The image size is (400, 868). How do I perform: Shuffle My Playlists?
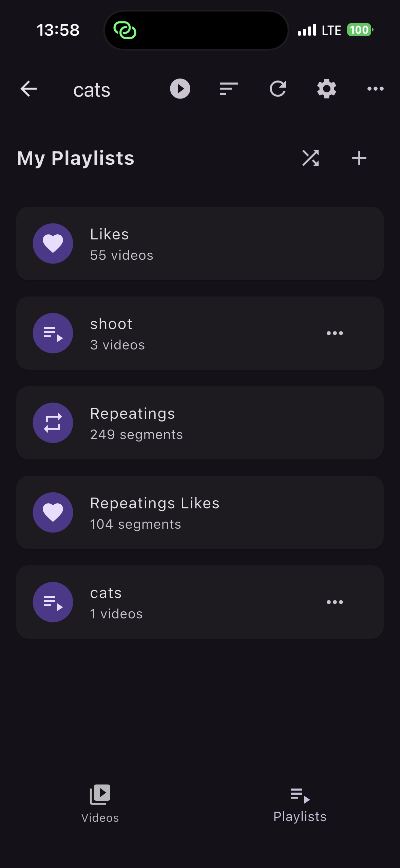(310, 158)
